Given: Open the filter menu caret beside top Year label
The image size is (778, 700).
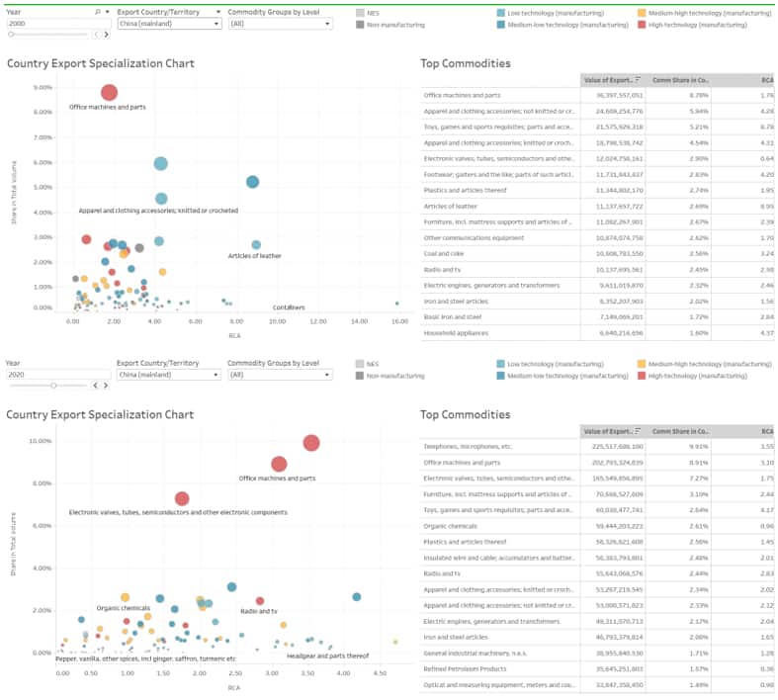Looking at the screenshot, I should (x=107, y=11).
